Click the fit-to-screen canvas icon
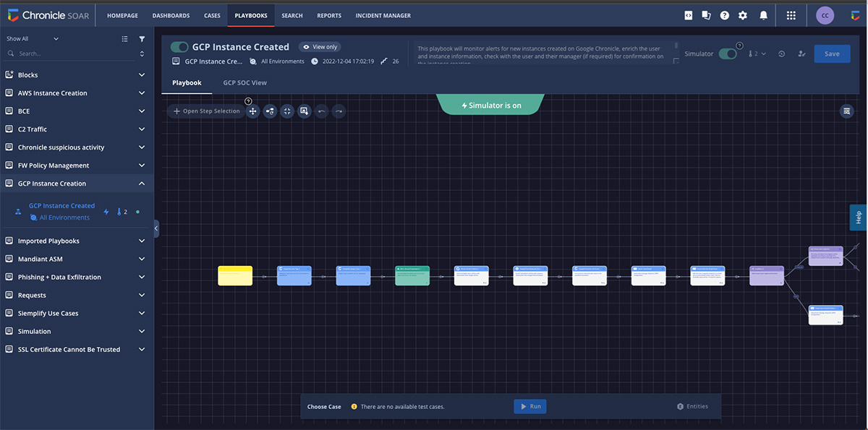 point(287,111)
